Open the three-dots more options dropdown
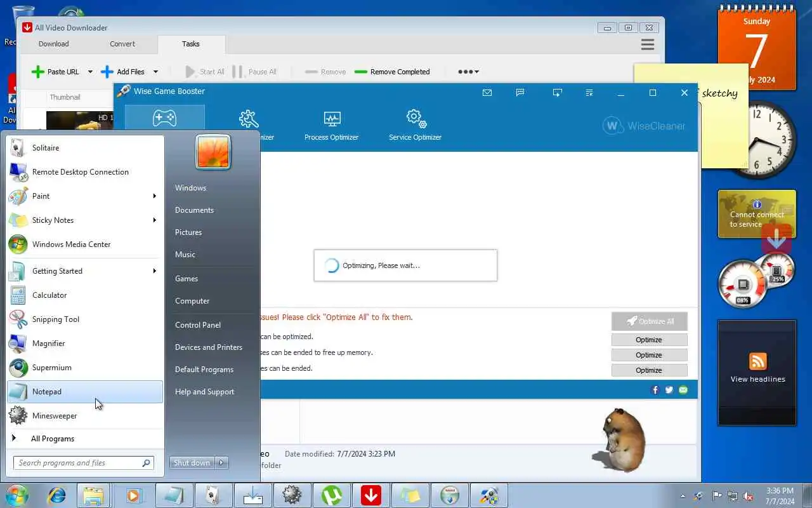Image resolution: width=812 pixels, height=508 pixels. click(x=469, y=72)
